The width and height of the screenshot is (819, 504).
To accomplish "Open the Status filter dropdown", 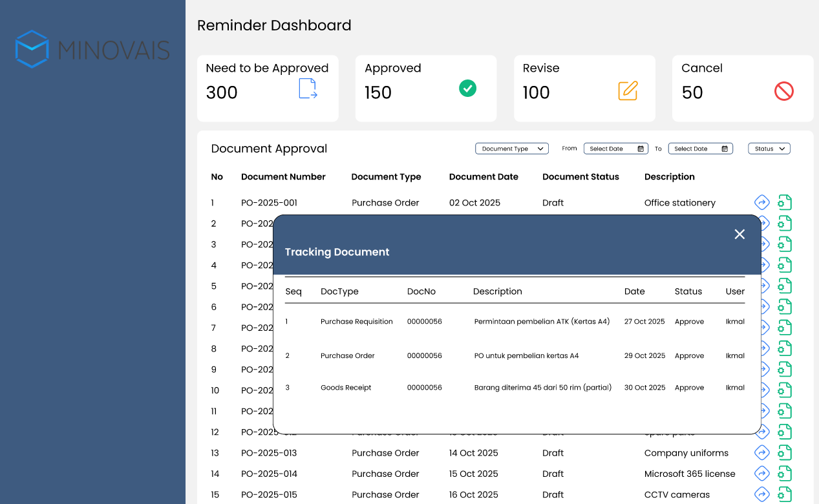I will [769, 149].
